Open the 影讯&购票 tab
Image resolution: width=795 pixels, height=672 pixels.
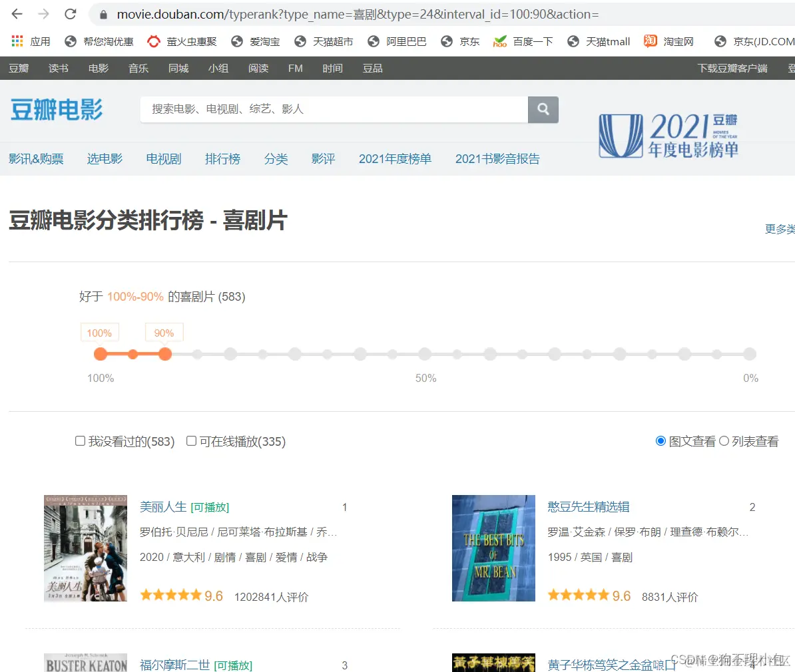[36, 158]
